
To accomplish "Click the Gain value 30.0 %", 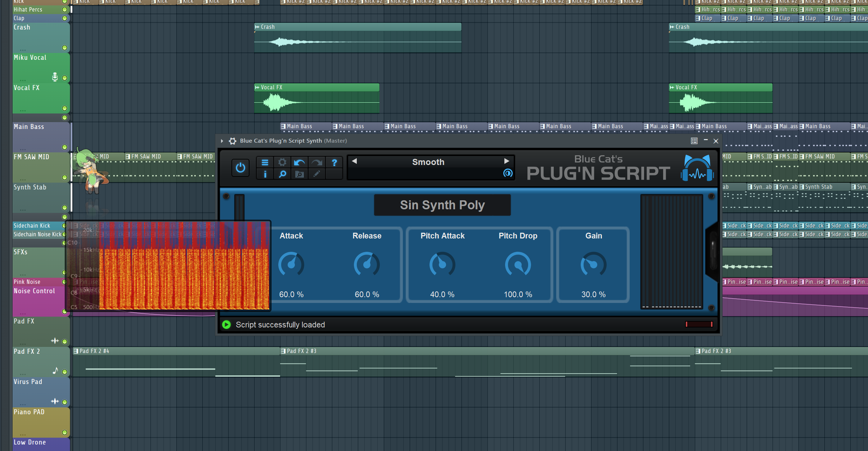I will point(594,294).
